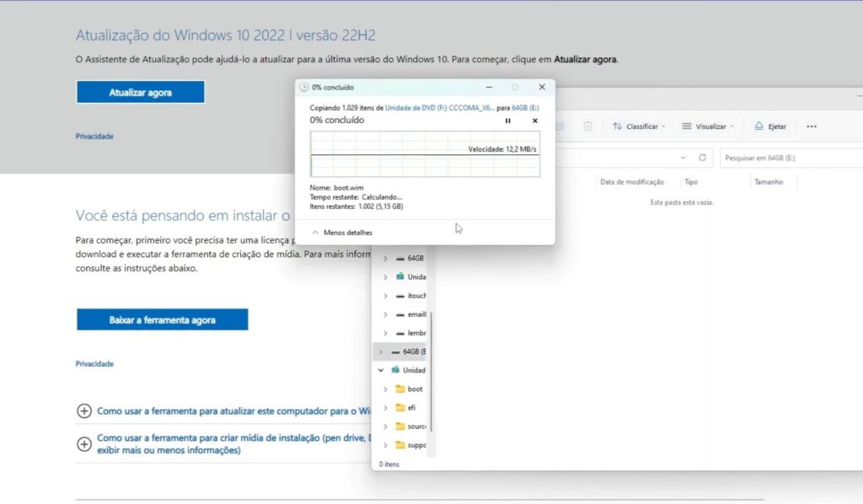Expand the boot folder chevron

(x=385, y=389)
